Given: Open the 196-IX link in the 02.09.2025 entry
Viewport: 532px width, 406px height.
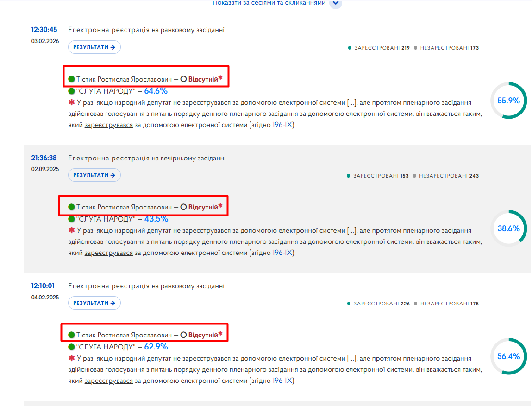Looking at the screenshot, I should (x=282, y=253).
